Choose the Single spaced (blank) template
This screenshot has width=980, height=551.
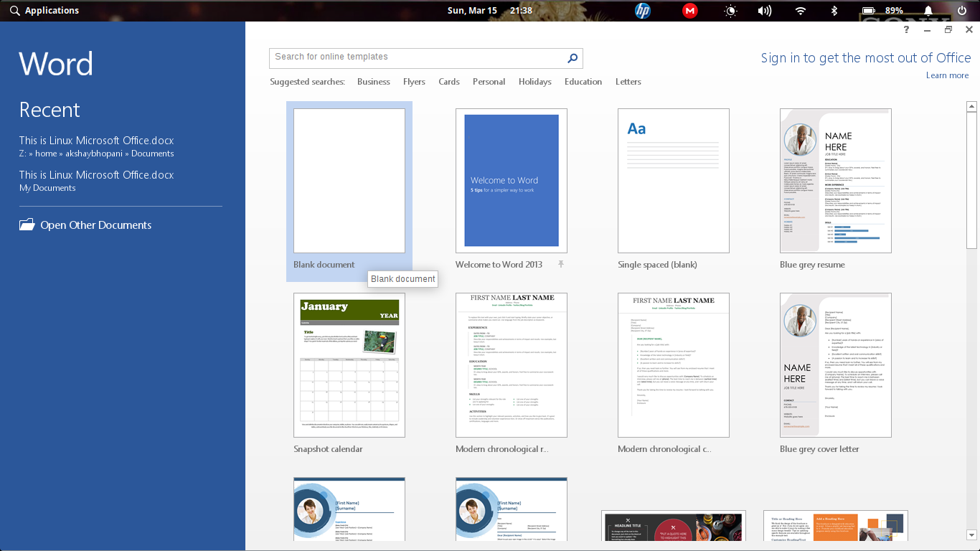[x=674, y=181]
